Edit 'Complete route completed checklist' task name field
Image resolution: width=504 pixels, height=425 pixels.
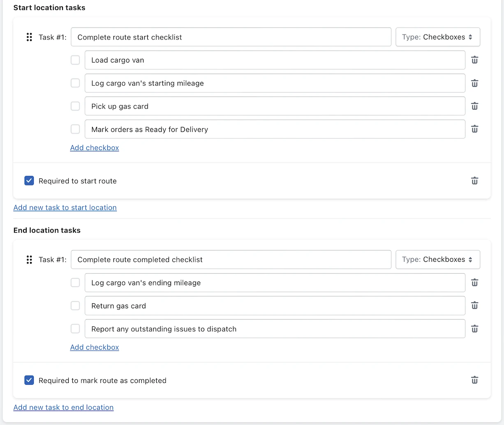tap(231, 259)
